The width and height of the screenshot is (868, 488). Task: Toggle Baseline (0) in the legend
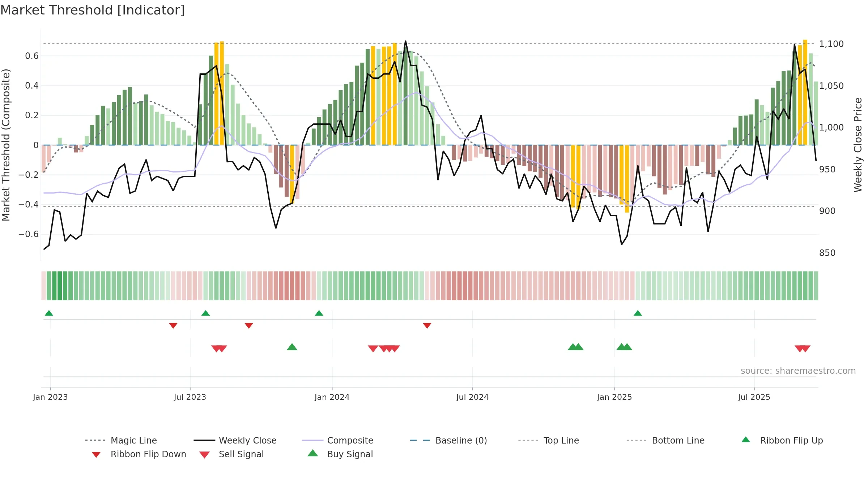[x=448, y=440]
